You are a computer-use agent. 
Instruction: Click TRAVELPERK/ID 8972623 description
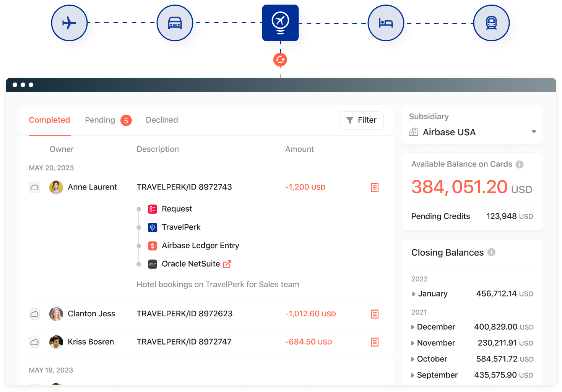point(185,314)
